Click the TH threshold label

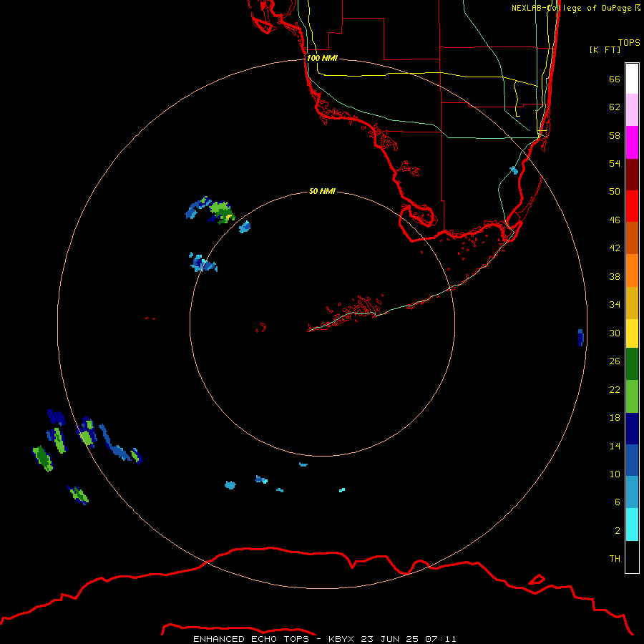[x=615, y=558]
